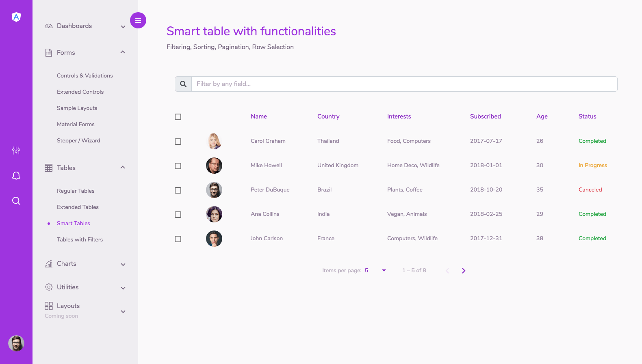Click the Vegan, Animals interests cell
This screenshot has height=364, width=642.
click(x=407, y=214)
